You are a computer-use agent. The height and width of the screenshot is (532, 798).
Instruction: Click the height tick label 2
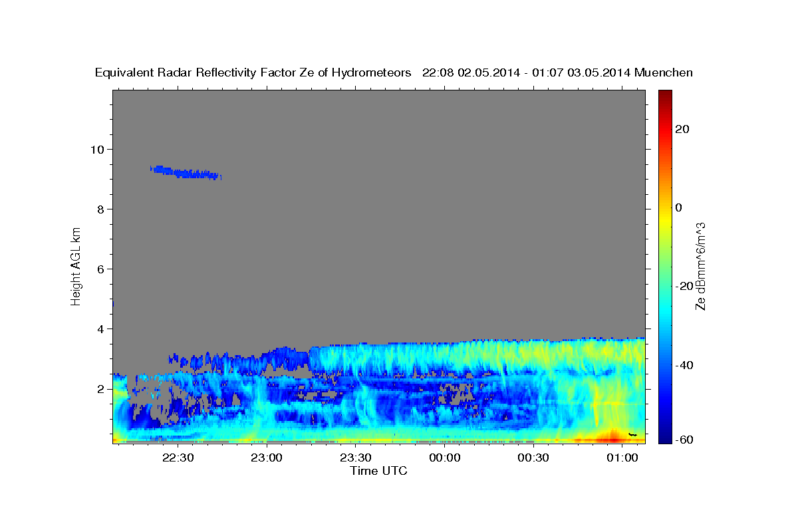(102, 388)
